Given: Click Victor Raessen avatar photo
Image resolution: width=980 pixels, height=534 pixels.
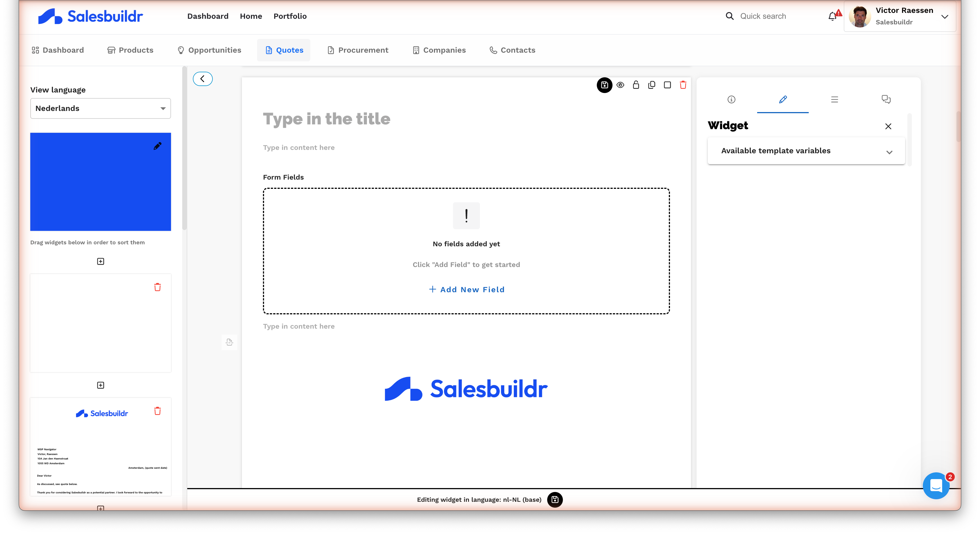Looking at the screenshot, I should (860, 16).
